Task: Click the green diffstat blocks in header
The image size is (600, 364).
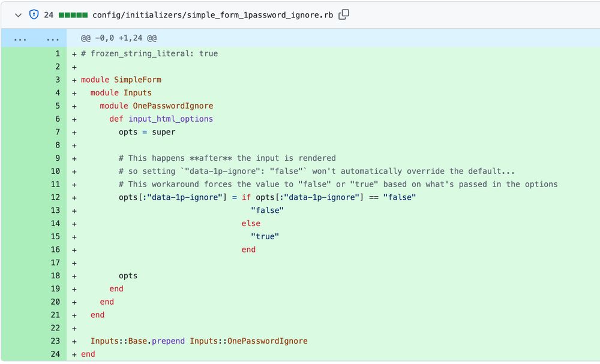Action: tap(73, 16)
